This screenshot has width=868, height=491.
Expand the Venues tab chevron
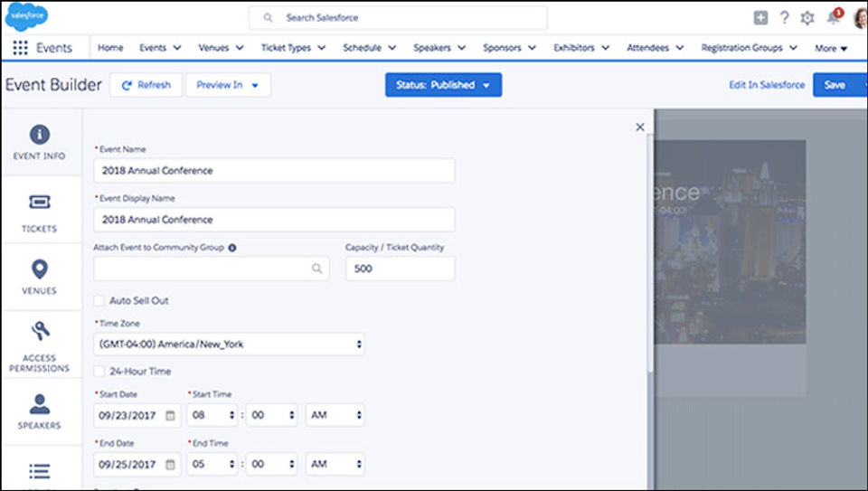pos(240,48)
